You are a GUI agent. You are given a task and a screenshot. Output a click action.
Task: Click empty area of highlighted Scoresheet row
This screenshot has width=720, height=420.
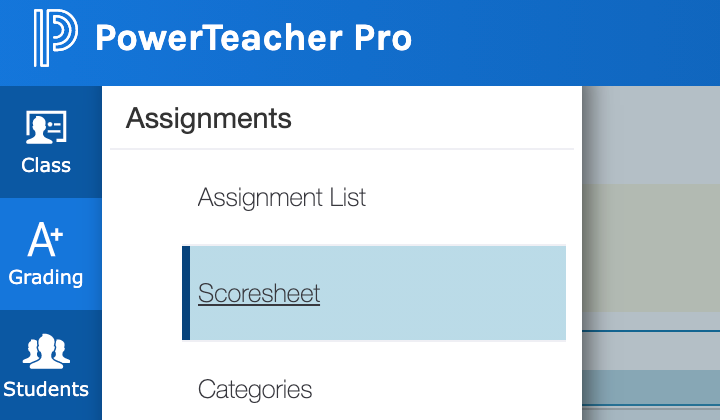click(x=441, y=293)
